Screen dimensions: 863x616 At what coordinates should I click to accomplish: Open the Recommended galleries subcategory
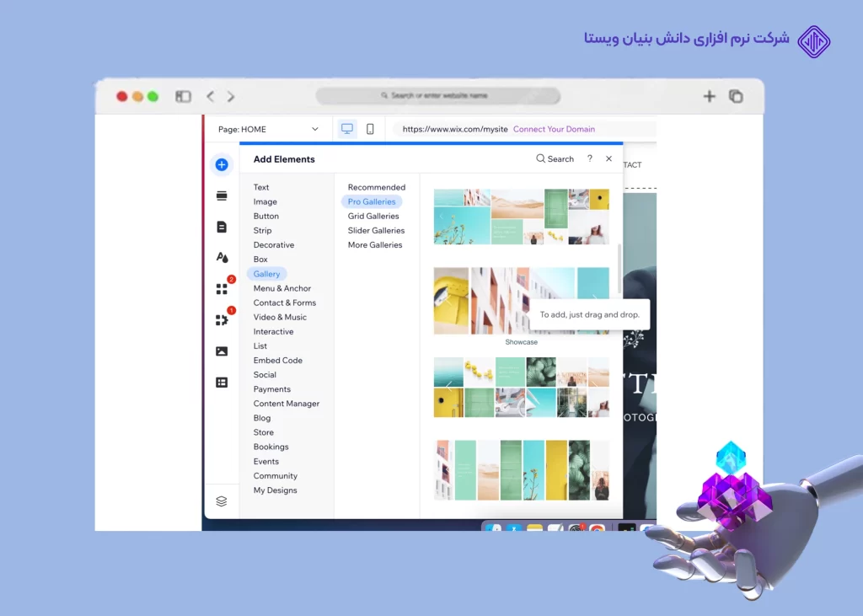[x=377, y=187]
